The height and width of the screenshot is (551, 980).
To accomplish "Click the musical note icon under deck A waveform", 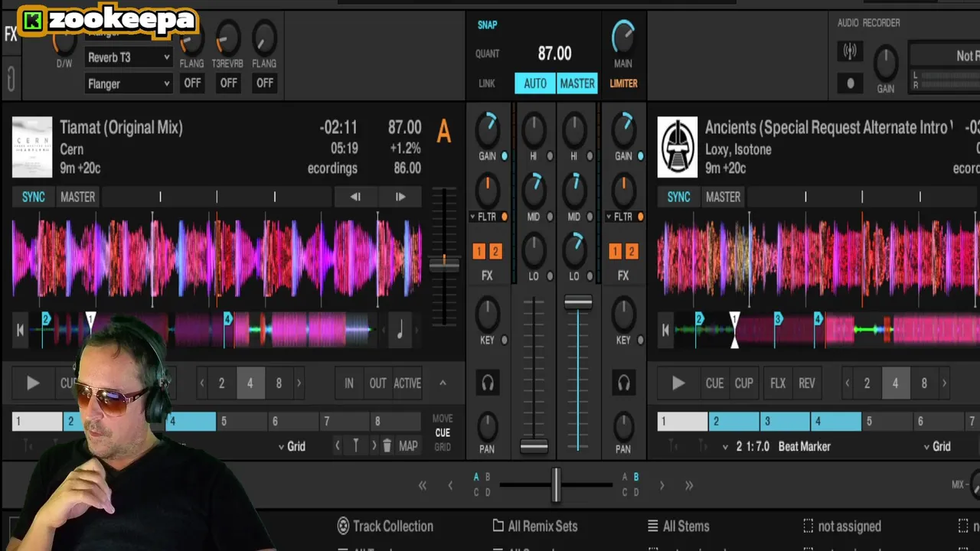I will pos(400,331).
